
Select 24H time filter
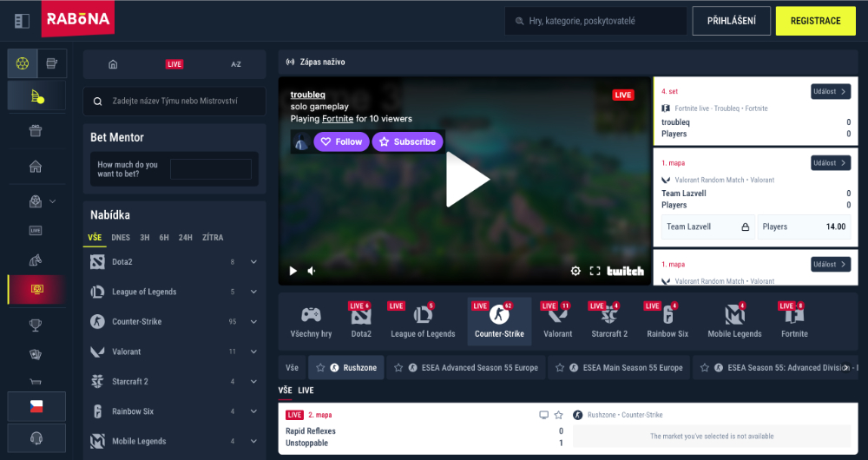tap(186, 238)
